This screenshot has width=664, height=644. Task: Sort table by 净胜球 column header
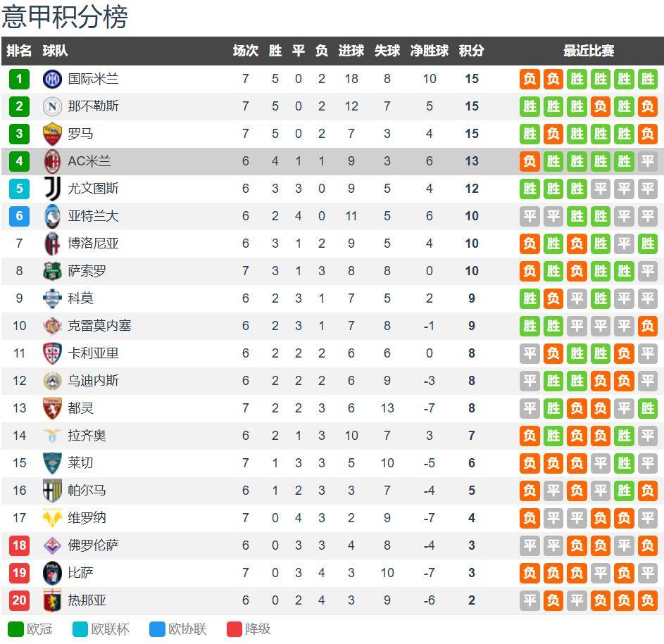point(430,51)
